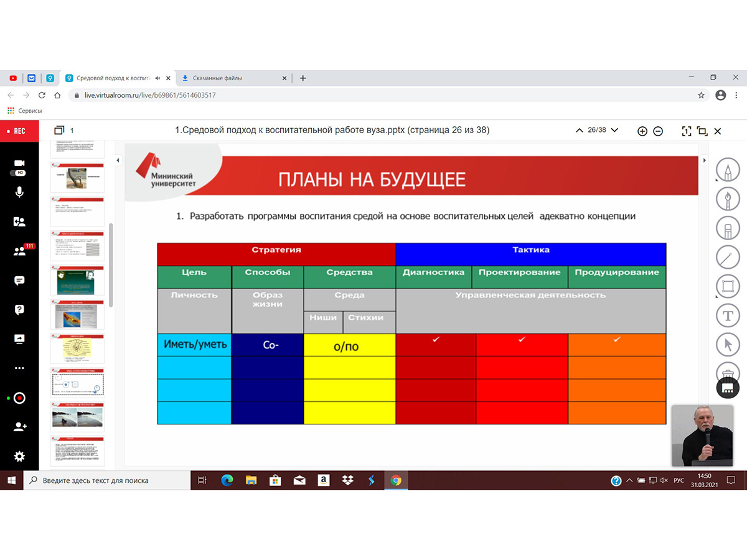This screenshot has height=560, width=747.
Task: Open the chat panel icon
Action: click(x=19, y=281)
